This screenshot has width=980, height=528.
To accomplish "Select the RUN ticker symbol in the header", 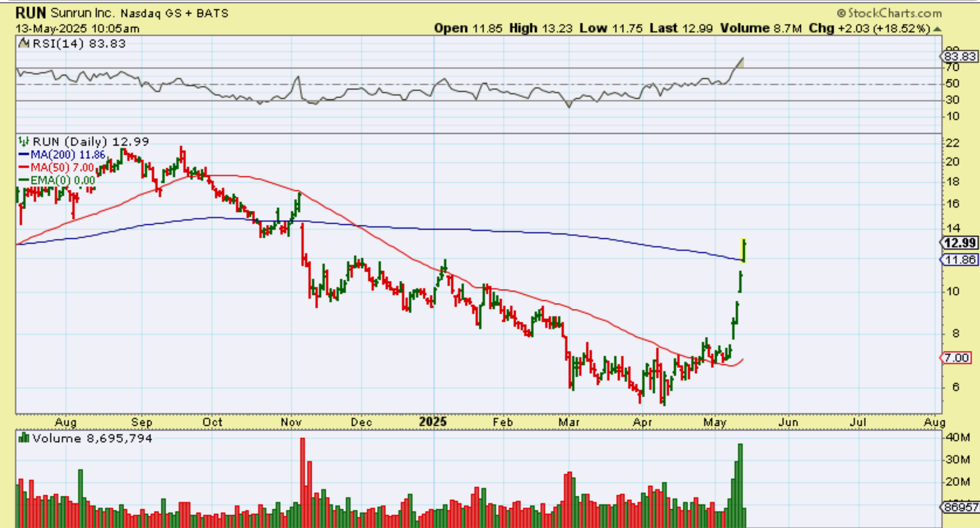I will click(x=31, y=12).
